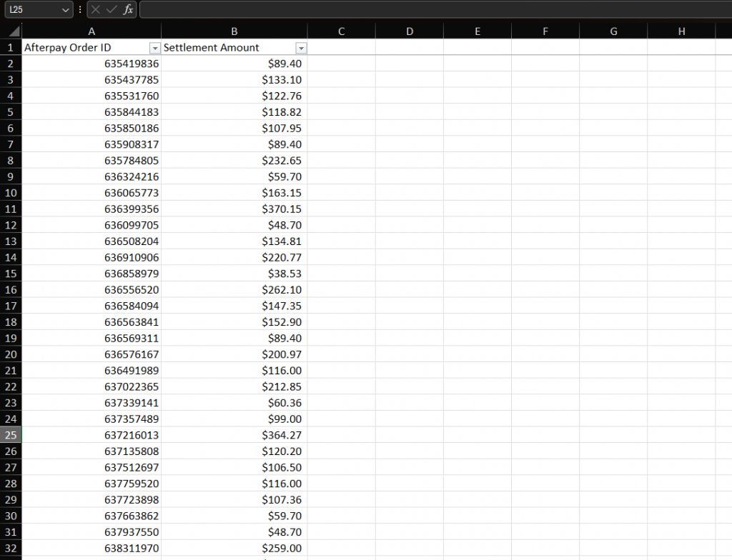The image size is (732, 560).
Task: Click the Name Box showing L25
Action: click(32, 10)
